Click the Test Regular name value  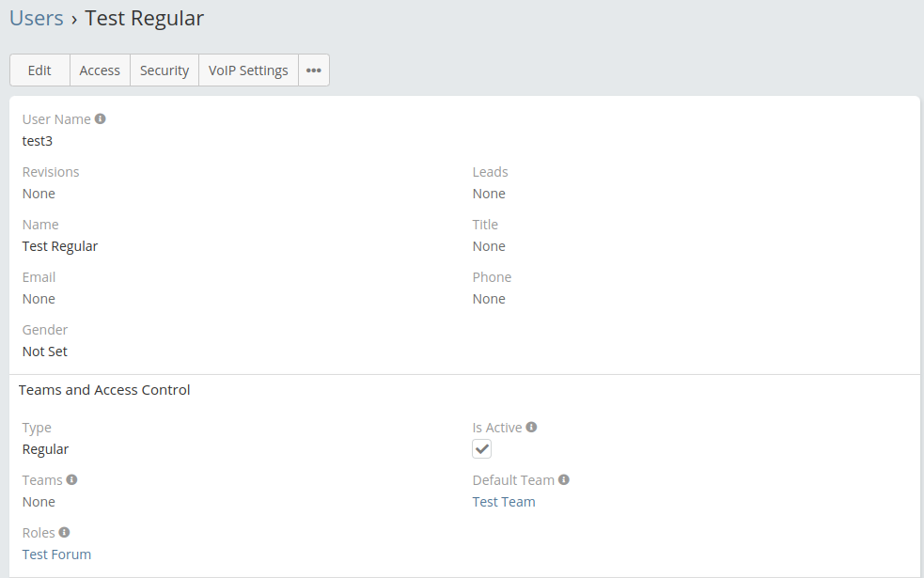pyautogui.click(x=60, y=246)
